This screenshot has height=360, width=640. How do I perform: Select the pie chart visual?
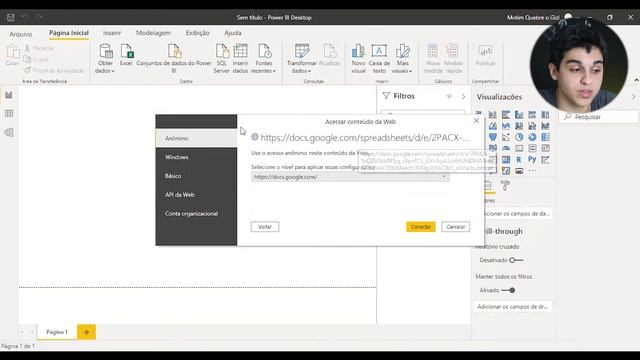tap(519, 137)
